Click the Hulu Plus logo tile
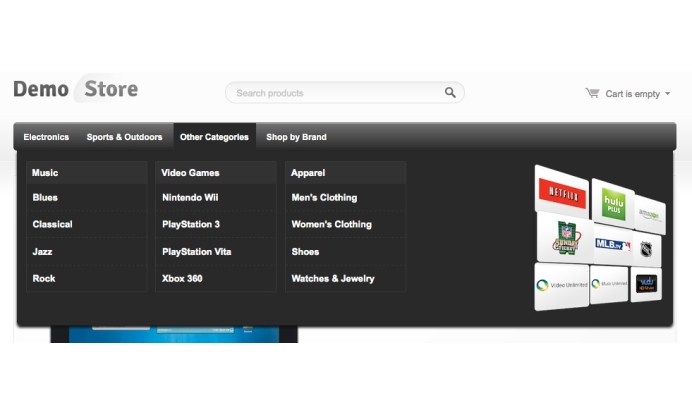 [x=613, y=204]
